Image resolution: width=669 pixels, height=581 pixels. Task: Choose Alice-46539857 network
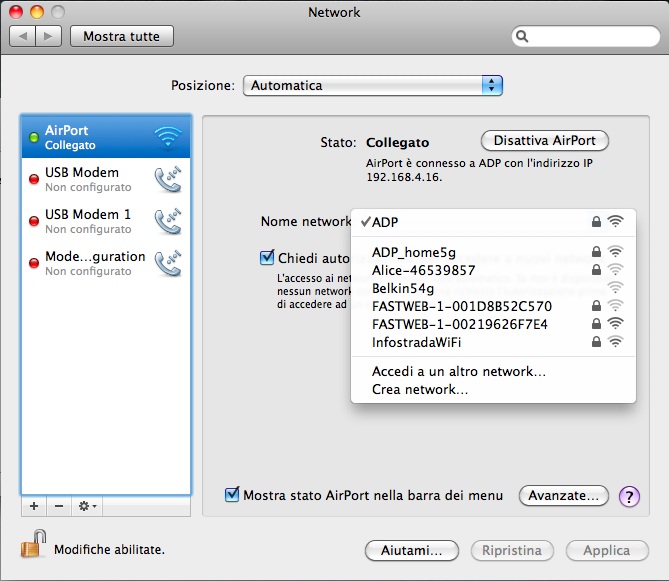tap(493, 270)
